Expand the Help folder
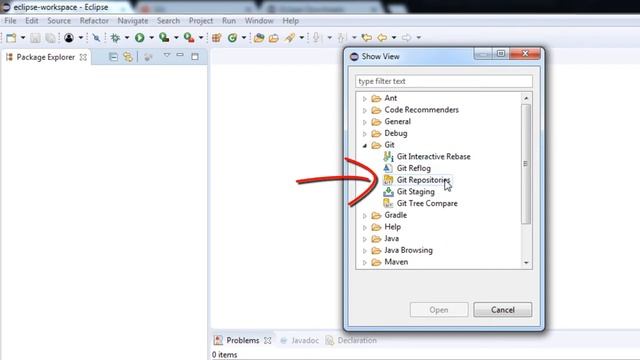 pos(364,227)
